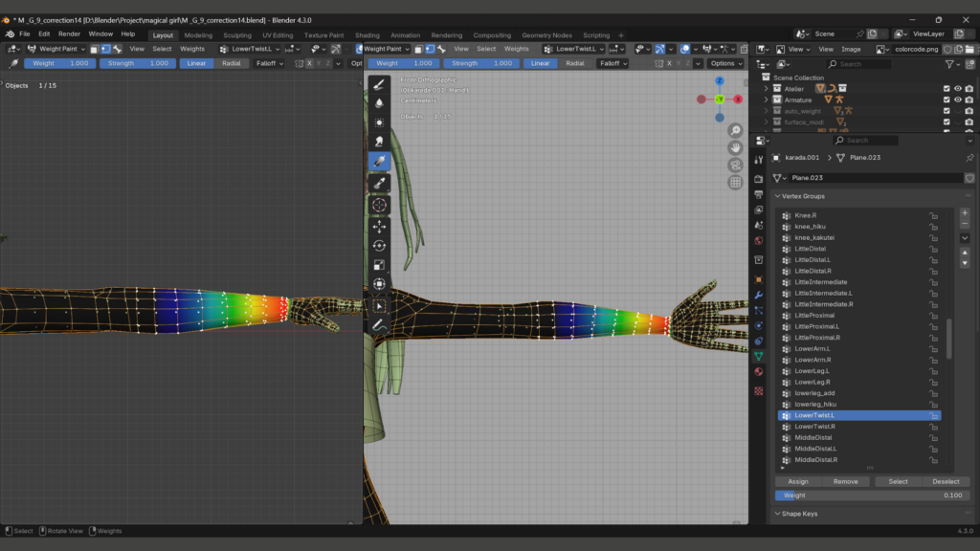
Task: Click the pan view hand gizmo
Action: pos(735,147)
